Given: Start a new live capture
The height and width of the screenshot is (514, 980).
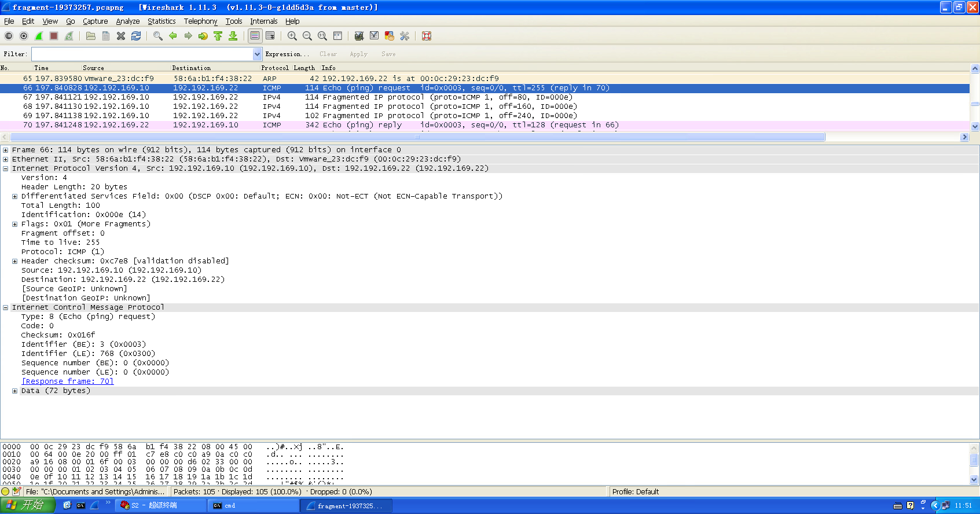Looking at the screenshot, I should click(x=39, y=36).
